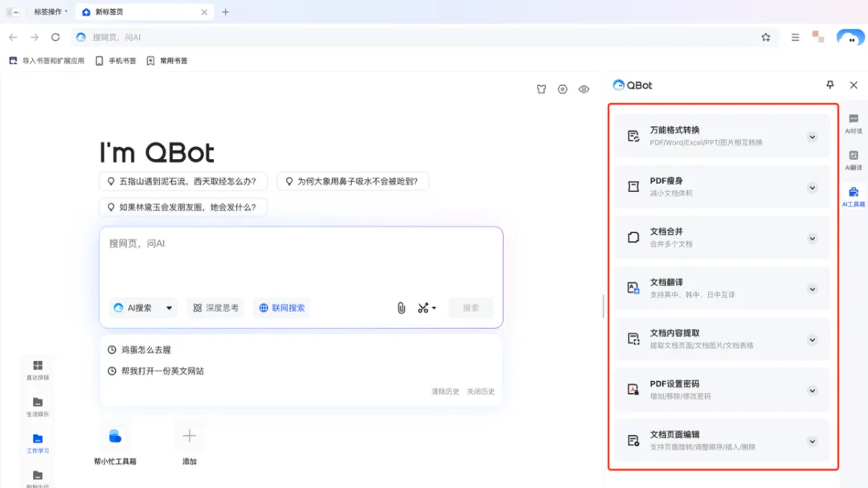
Task: Pin the QBot side panel
Action: click(x=829, y=84)
